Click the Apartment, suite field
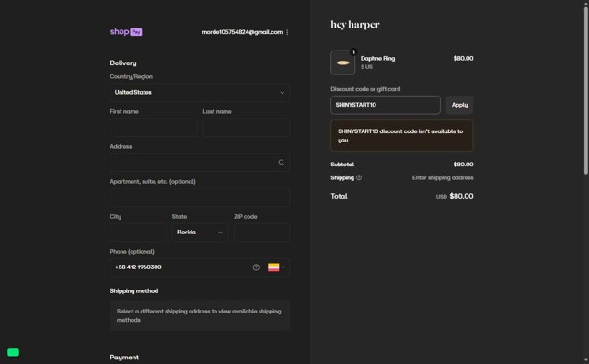The width and height of the screenshot is (589, 364). tap(200, 198)
